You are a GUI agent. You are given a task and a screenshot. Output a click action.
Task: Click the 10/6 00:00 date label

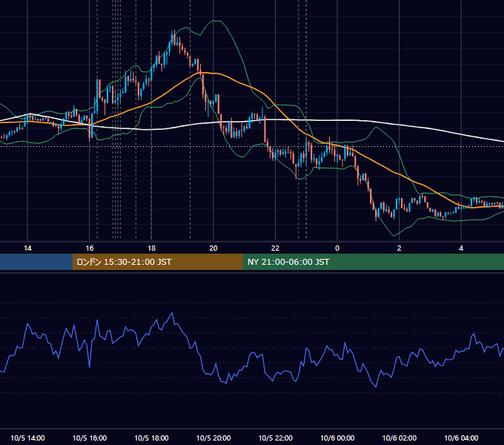click(337, 438)
